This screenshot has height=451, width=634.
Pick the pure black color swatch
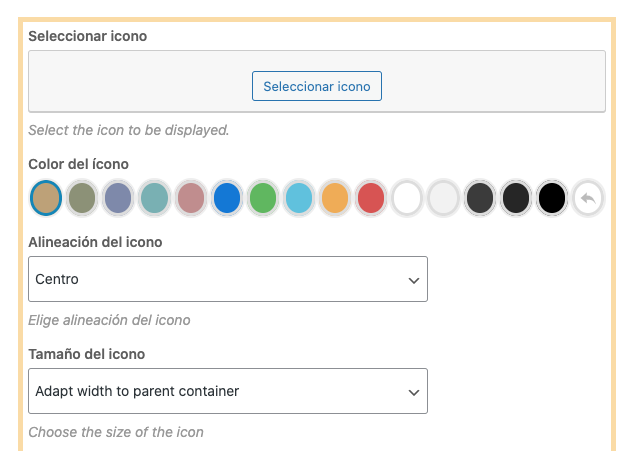point(552,198)
